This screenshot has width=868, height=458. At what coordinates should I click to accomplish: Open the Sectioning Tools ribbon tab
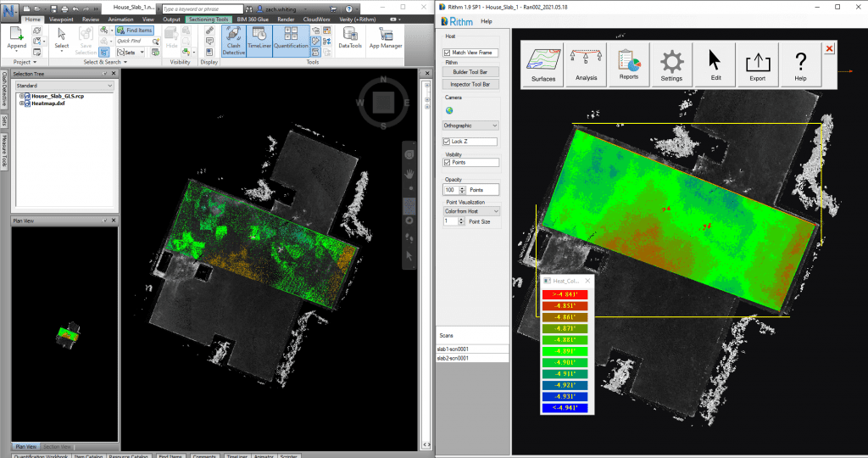pyautogui.click(x=209, y=20)
